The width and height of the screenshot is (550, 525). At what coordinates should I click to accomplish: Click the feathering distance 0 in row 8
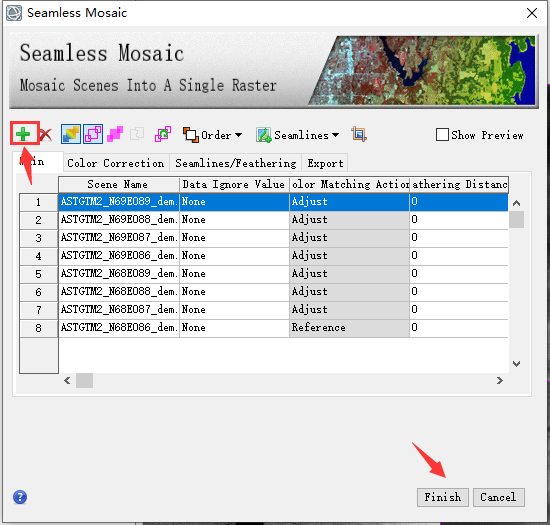[x=459, y=328]
